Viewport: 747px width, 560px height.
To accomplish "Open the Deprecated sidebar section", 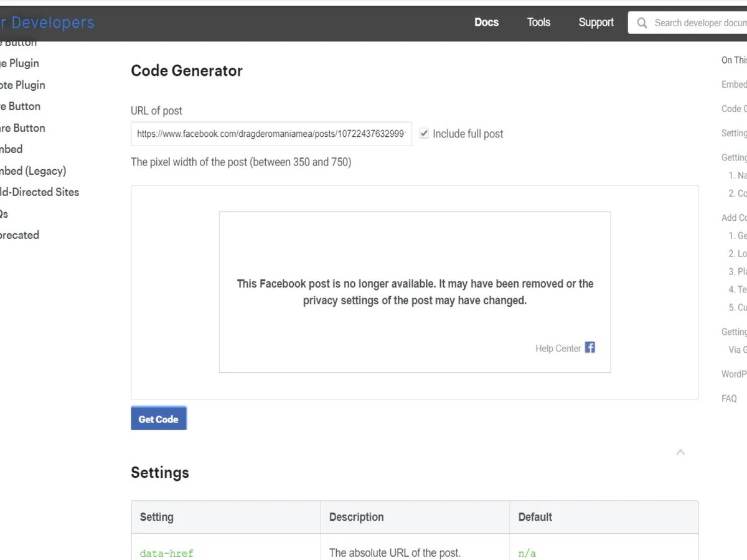I will tap(19, 235).
